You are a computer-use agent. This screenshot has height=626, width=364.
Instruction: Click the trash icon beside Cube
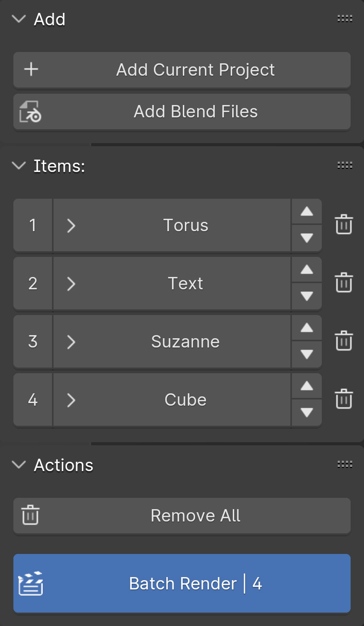tap(344, 399)
